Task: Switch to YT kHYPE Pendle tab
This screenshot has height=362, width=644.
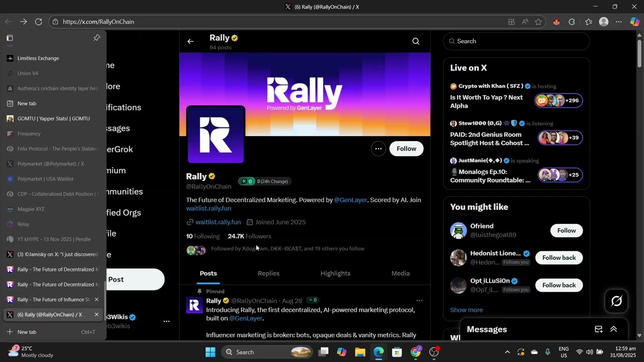Action: 53,239
